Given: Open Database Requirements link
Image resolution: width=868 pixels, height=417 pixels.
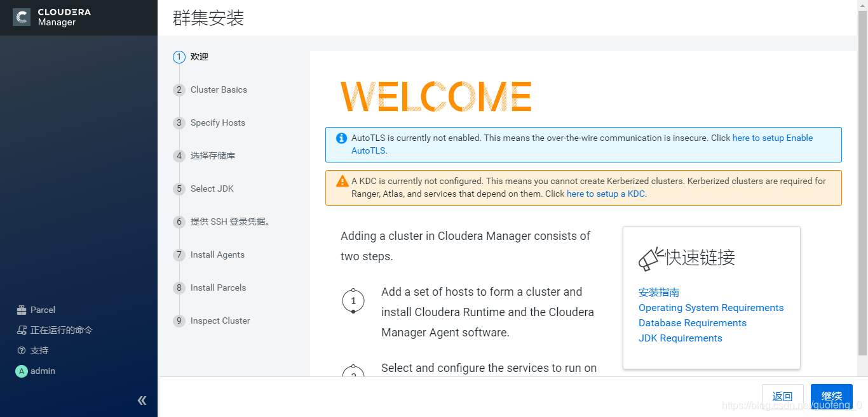Looking at the screenshot, I should point(693,323).
